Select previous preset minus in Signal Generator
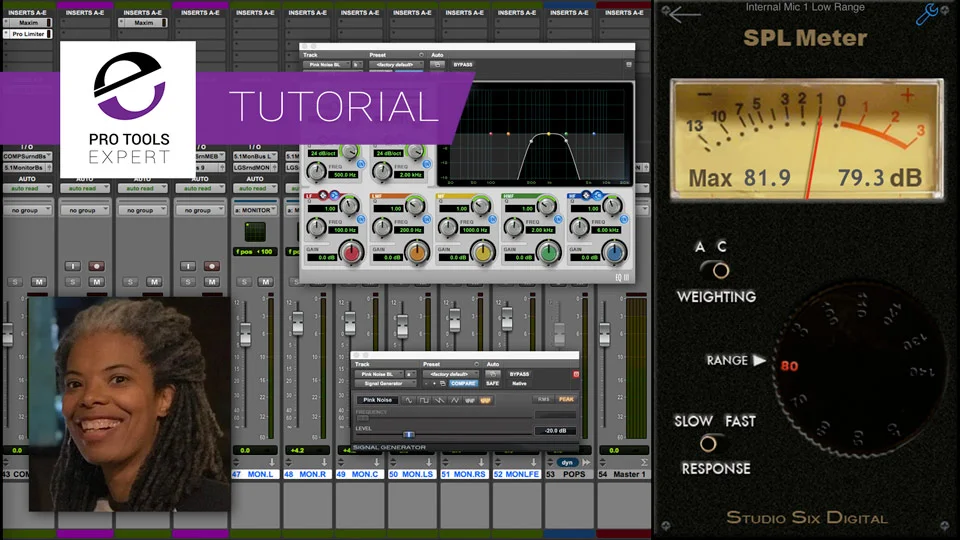Viewport: 960px width, 540px height. click(x=427, y=383)
